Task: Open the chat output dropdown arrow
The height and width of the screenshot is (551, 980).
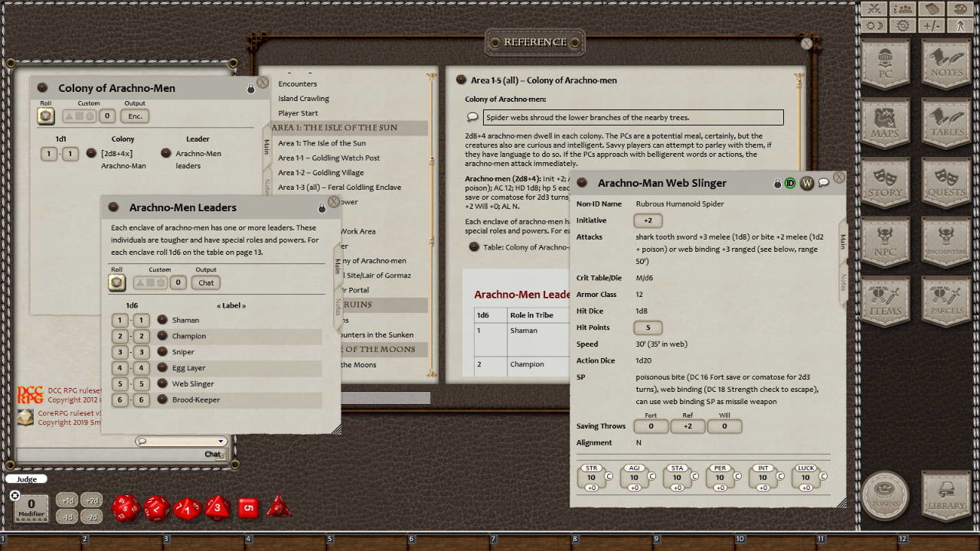Action: pos(221,441)
